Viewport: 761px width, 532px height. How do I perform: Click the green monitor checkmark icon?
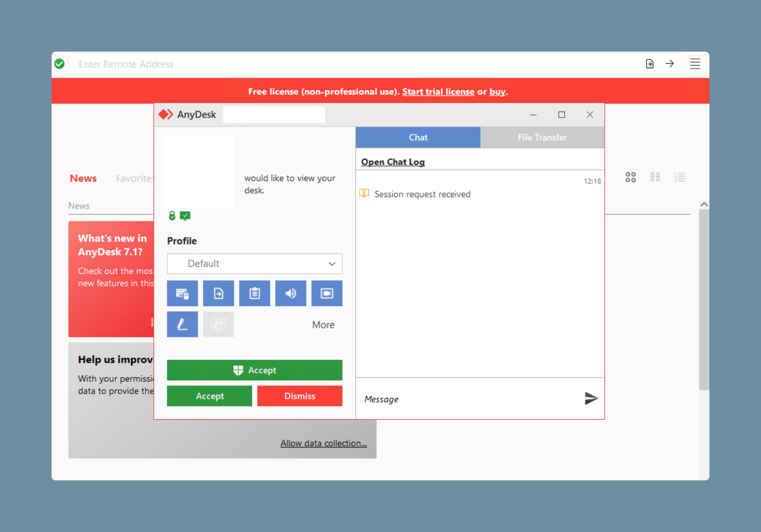click(185, 216)
